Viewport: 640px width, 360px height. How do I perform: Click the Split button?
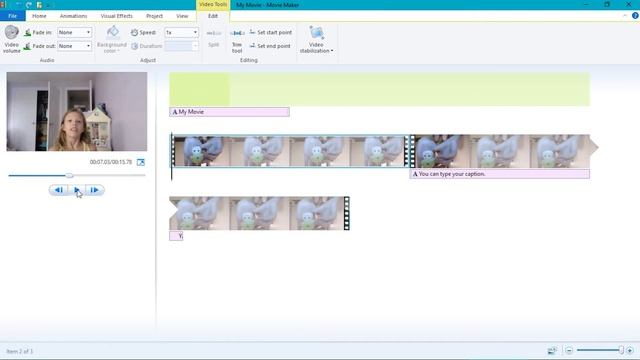pyautogui.click(x=213, y=39)
